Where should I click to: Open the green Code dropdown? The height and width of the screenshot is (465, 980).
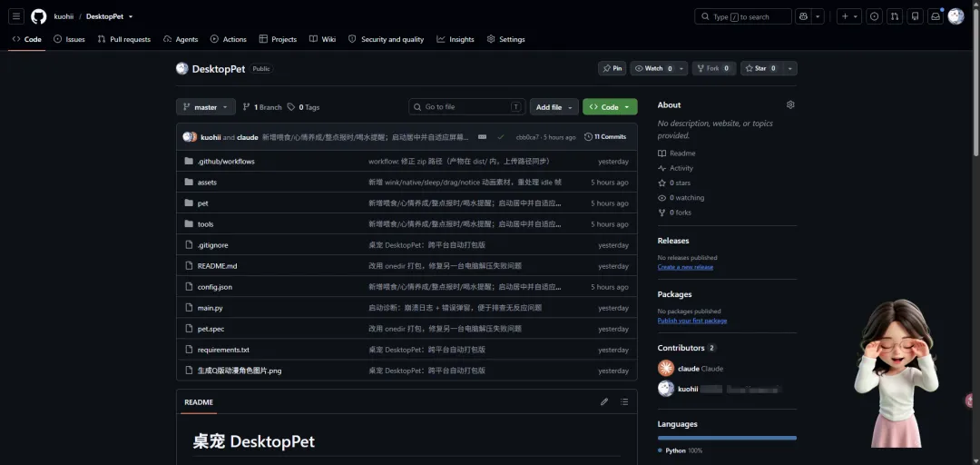point(610,107)
